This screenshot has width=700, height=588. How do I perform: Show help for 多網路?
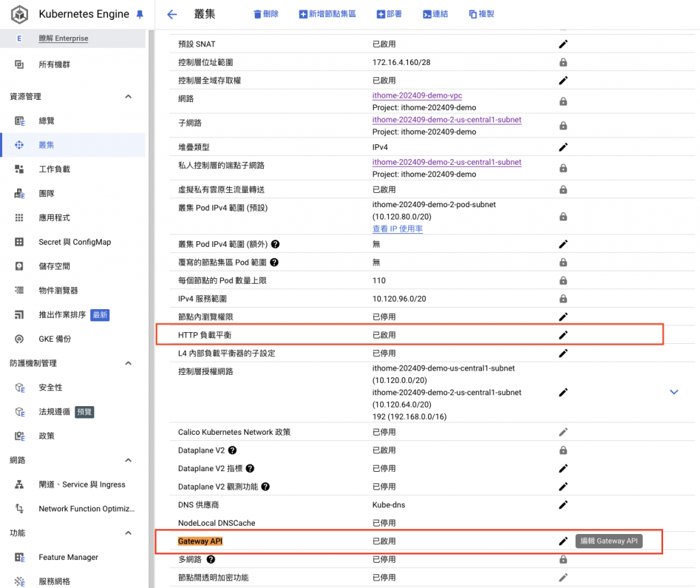pyautogui.click(x=211, y=559)
